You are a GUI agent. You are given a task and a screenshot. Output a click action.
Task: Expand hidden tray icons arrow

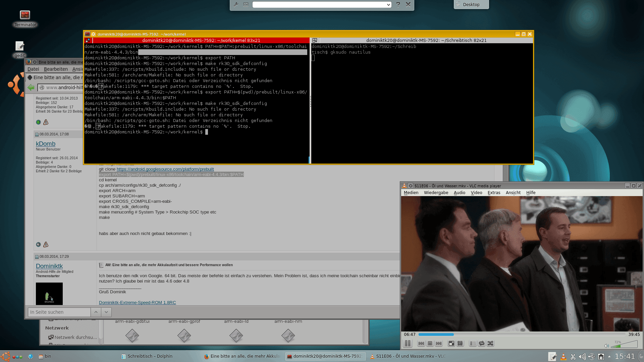tap(609, 357)
